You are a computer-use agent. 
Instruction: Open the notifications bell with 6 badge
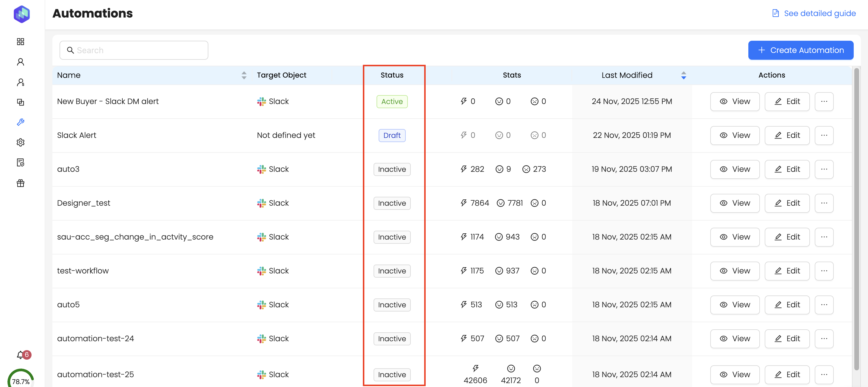point(21,354)
